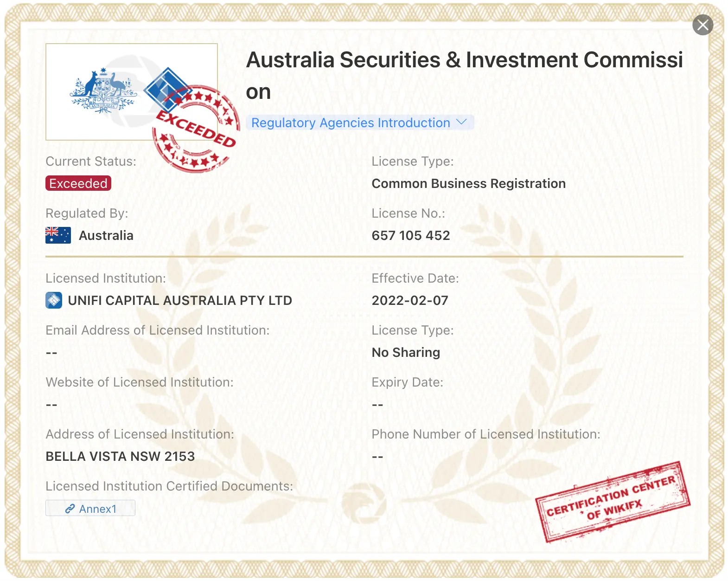Click the close X icon in the corner
The height and width of the screenshot is (581, 728).
click(x=703, y=26)
